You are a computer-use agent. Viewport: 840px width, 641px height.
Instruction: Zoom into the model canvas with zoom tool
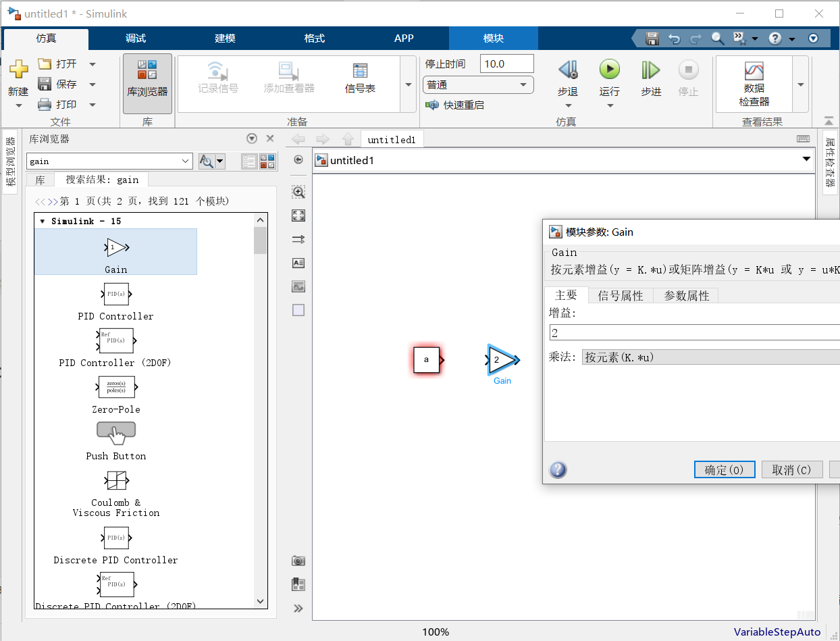(x=298, y=191)
